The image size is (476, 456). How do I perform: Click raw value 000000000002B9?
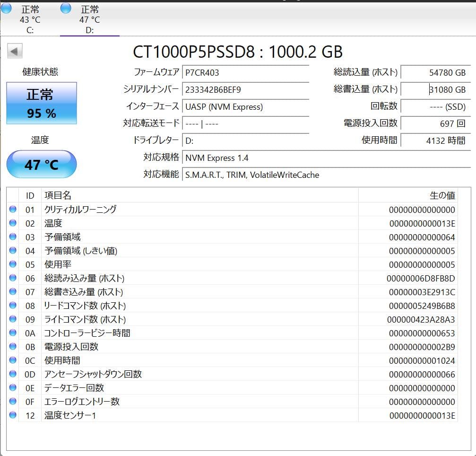point(422,347)
